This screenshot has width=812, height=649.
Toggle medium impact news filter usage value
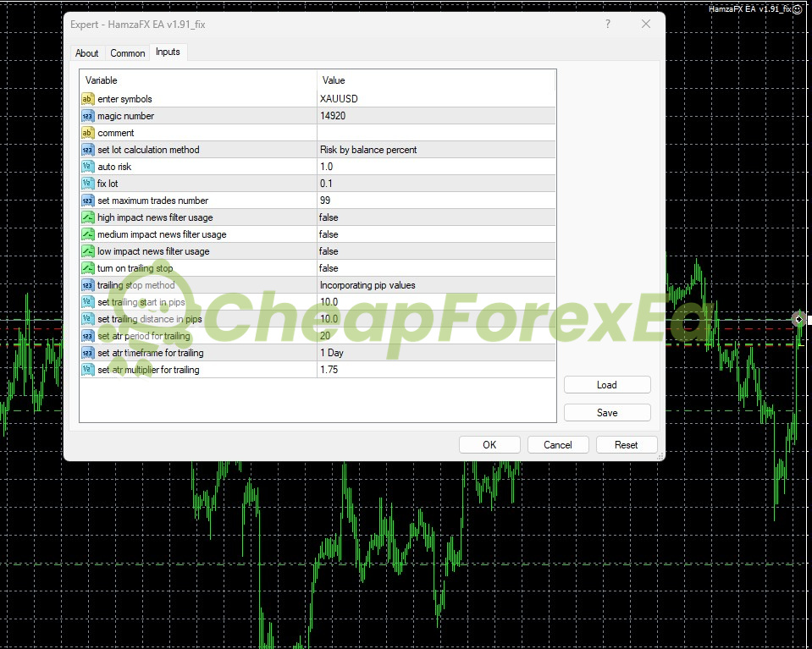click(x=435, y=234)
